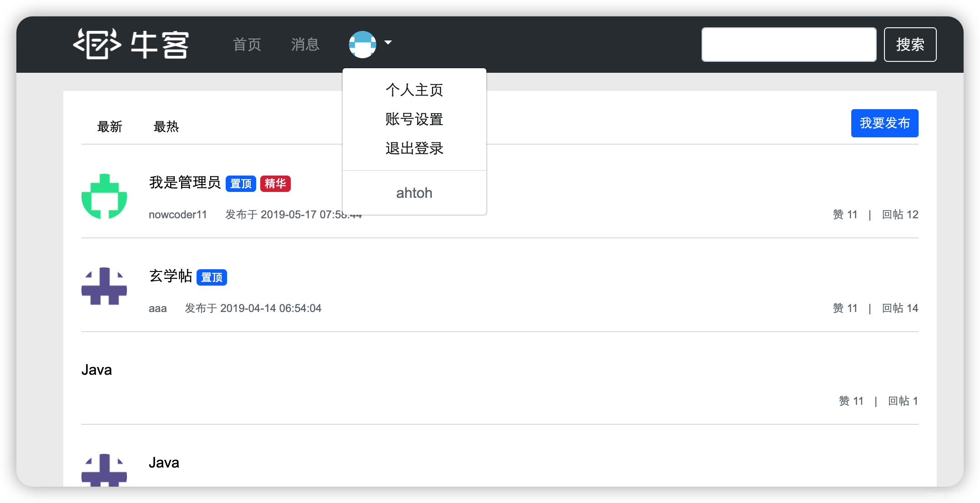980x503 pixels.
Task: Select 个人主页 from the user menu
Action: pyautogui.click(x=414, y=90)
